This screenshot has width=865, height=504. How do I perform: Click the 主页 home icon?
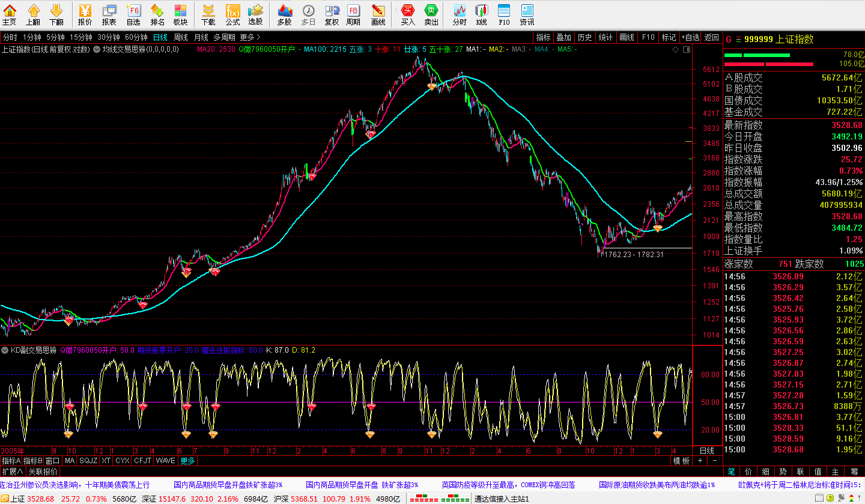click(x=9, y=14)
